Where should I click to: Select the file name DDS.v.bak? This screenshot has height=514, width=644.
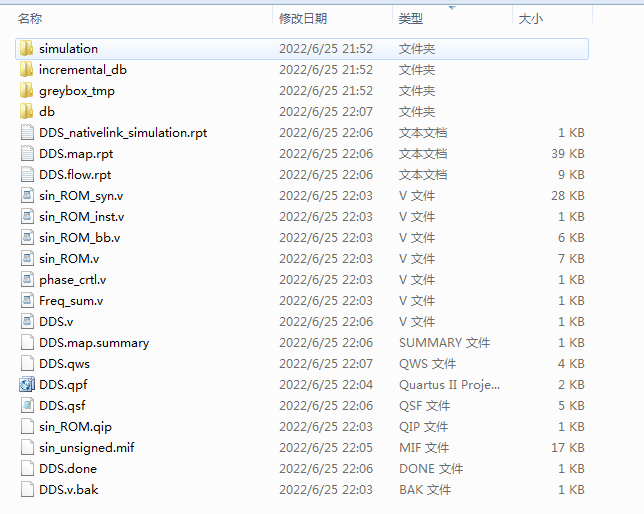point(69,489)
